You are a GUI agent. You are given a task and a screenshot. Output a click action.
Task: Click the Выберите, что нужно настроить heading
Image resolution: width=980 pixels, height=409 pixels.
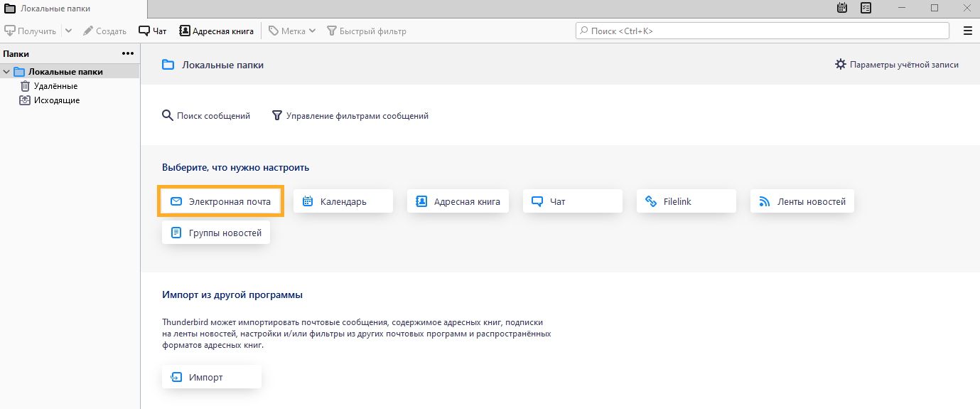(x=236, y=168)
